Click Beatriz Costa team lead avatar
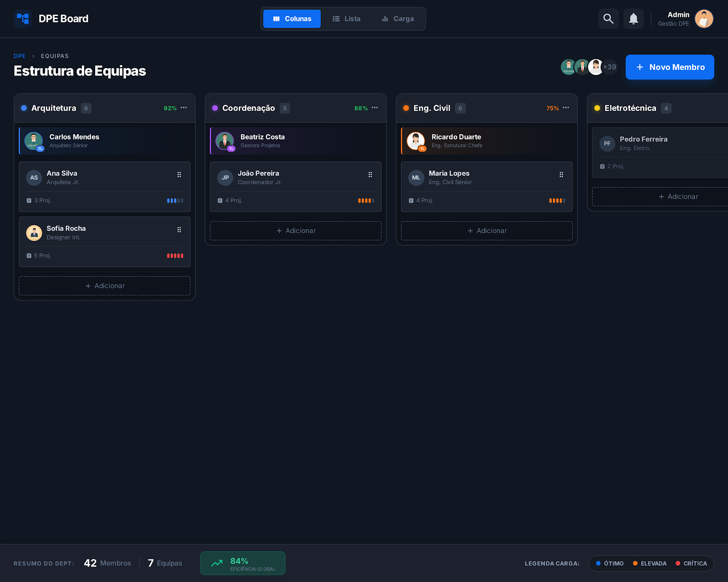 click(225, 141)
